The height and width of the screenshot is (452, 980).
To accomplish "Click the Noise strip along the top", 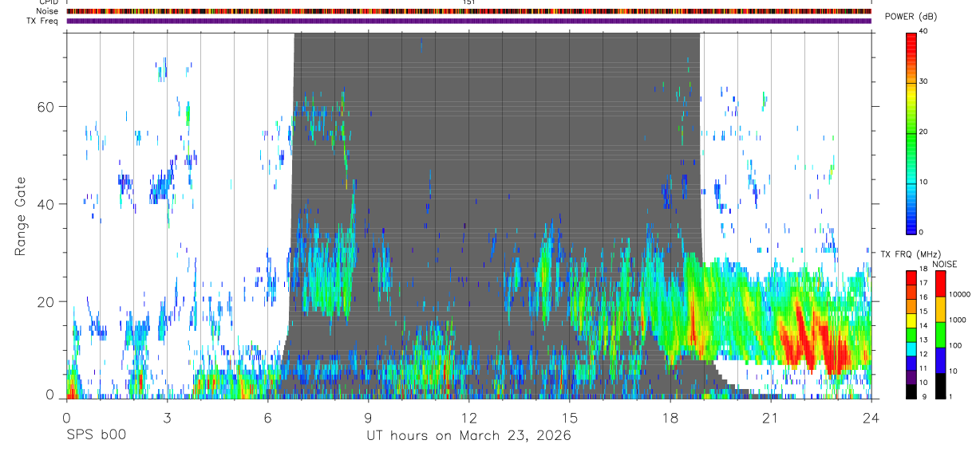I will [x=468, y=11].
